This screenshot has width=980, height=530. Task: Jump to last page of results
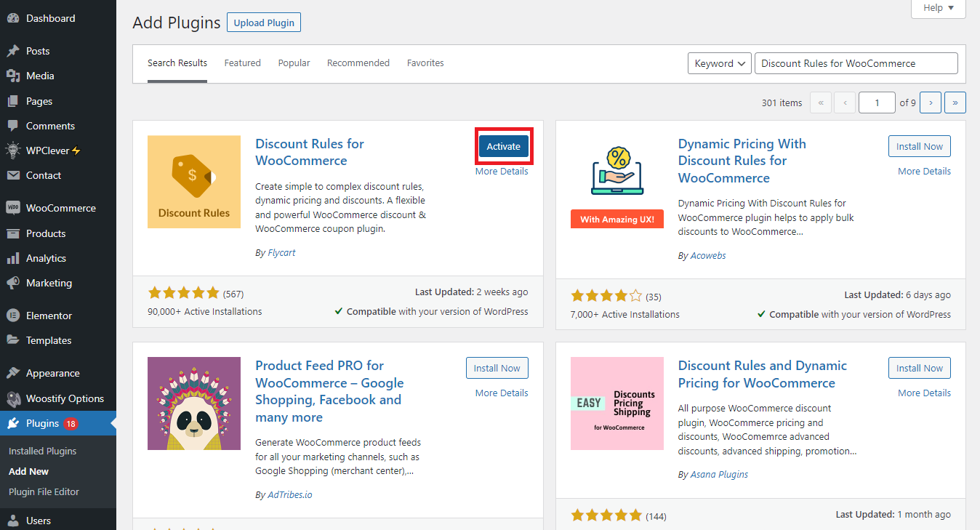click(955, 103)
